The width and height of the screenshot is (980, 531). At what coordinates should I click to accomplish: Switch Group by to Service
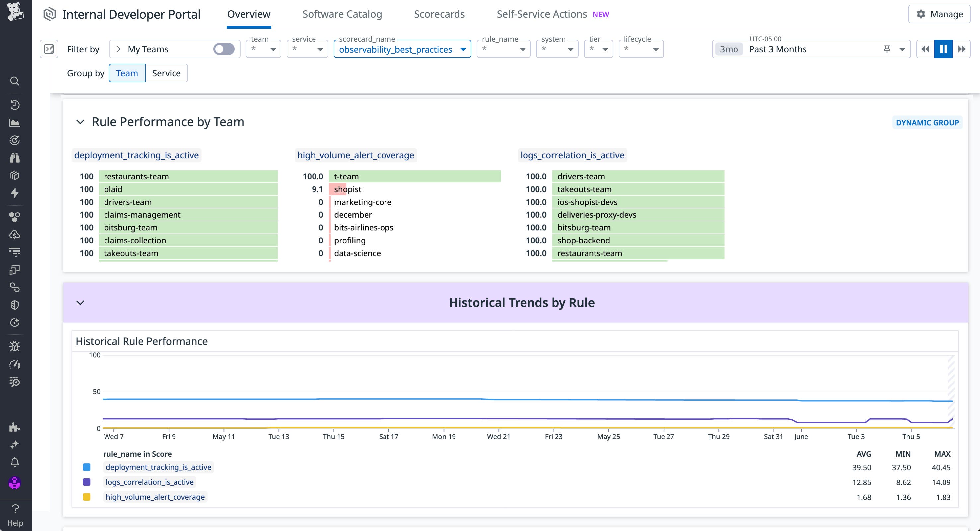[166, 73]
